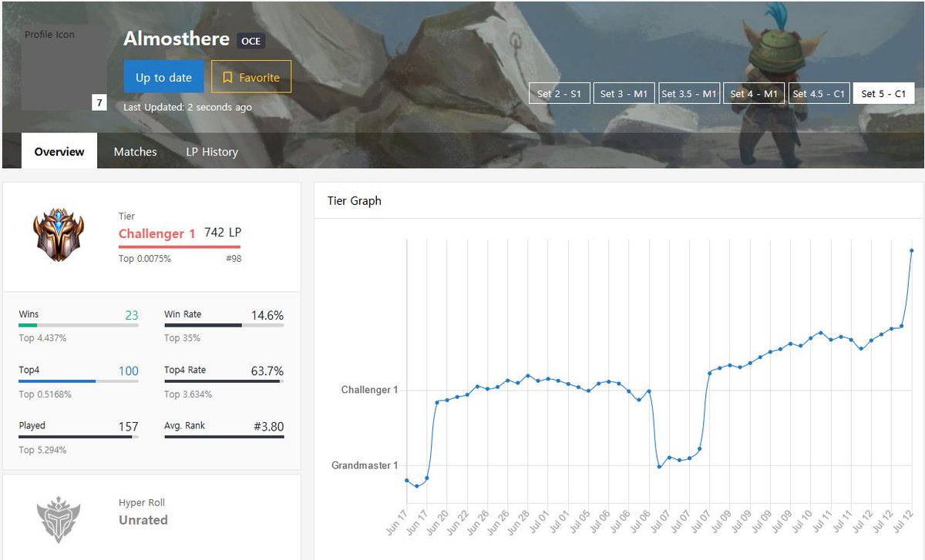The image size is (925, 560).
Task: Switch to the Overview tab
Action: click(59, 151)
